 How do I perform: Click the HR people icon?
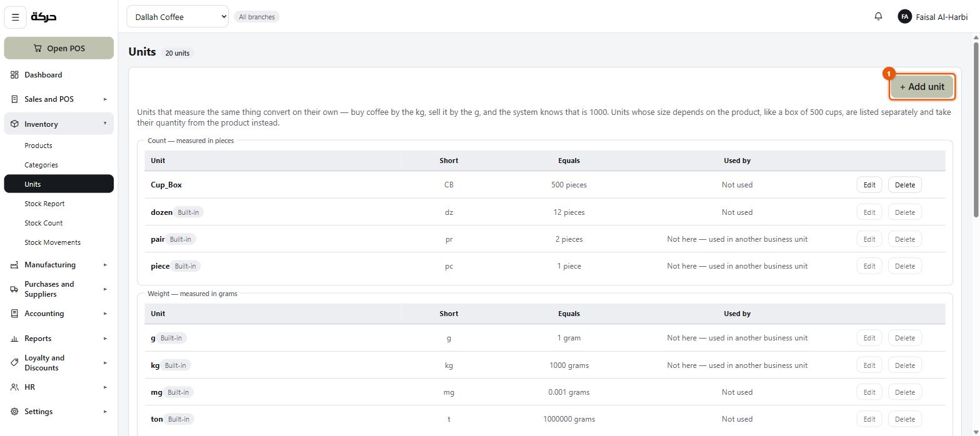coord(14,387)
